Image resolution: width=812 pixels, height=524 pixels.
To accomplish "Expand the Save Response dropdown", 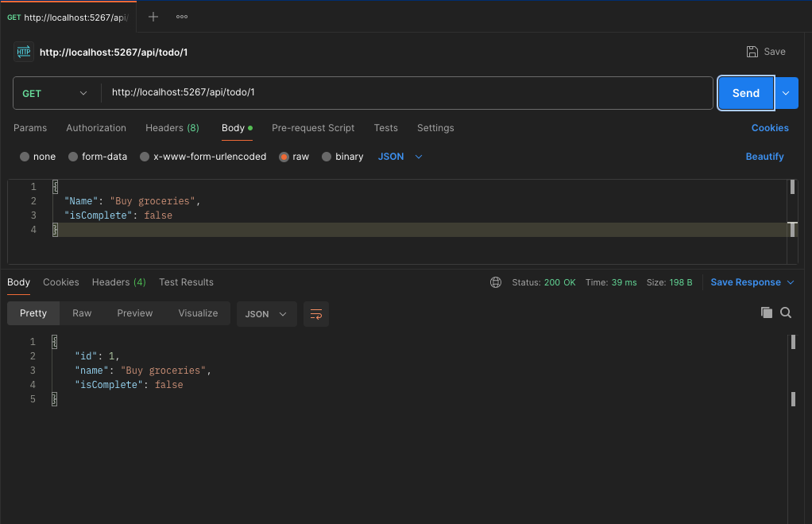I will pos(791,282).
